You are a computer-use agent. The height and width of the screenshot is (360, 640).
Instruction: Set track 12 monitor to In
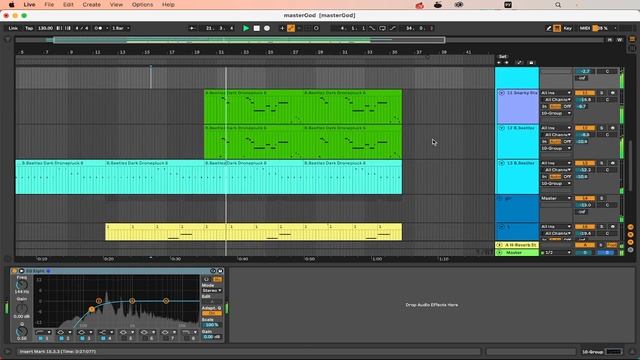[544, 142]
